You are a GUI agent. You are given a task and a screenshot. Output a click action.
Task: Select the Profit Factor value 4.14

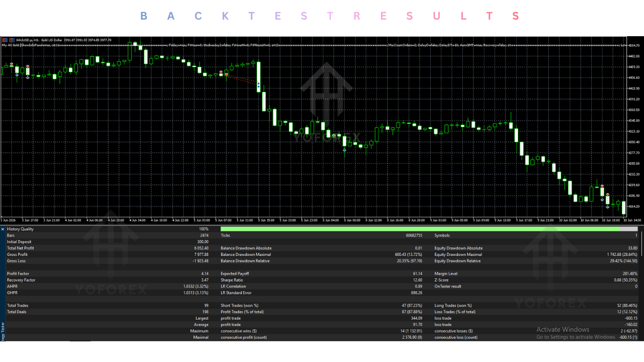coord(205,274)
